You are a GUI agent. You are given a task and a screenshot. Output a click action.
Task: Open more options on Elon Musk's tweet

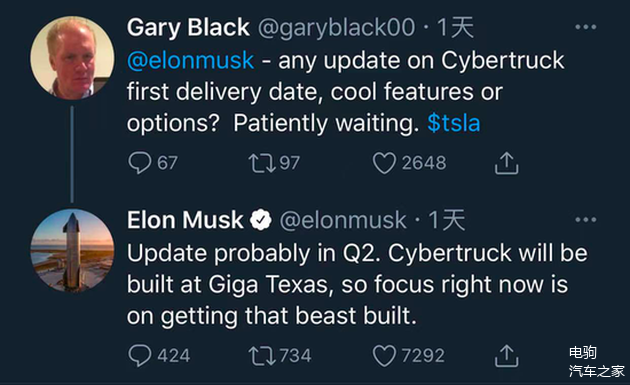(x=585, y=220)
